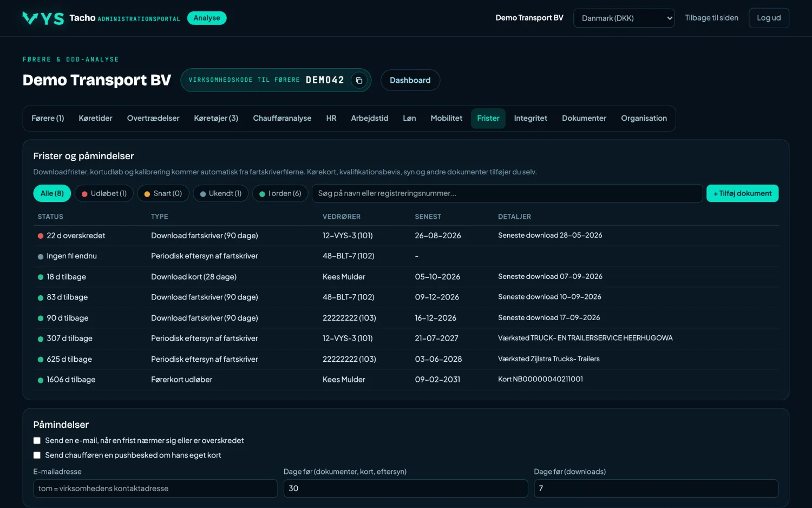812x508 pixels.
Task: Copy the company code DEM042
Action: coord(359,80)
